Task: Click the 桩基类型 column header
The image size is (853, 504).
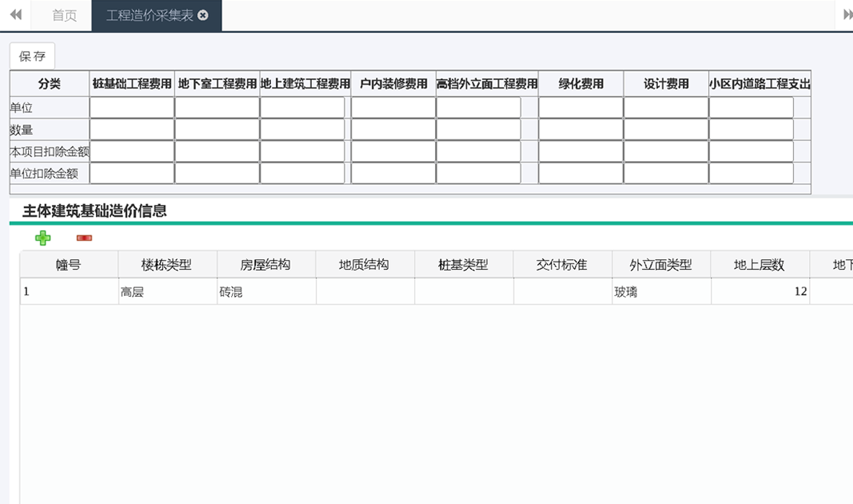Action: click(x=464, y=264)
